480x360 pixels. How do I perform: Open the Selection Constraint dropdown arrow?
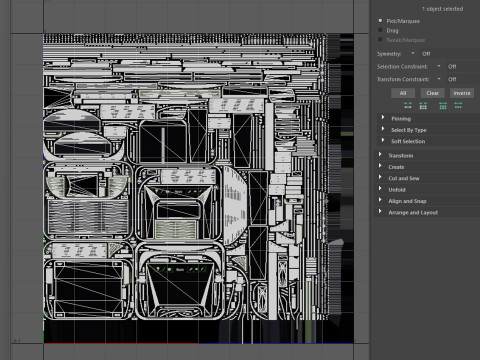(x=439, y=66)
